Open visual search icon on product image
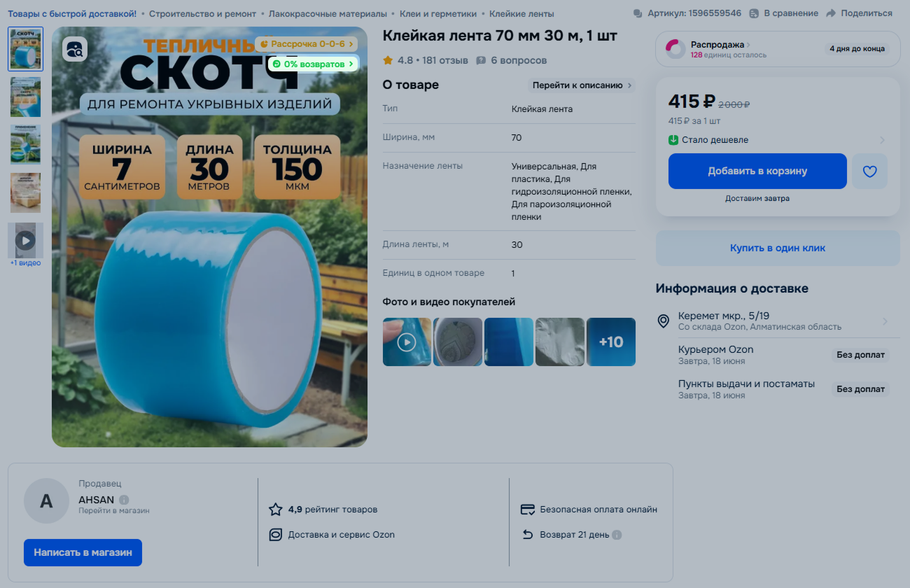This screenshot has width=910, height=588. pos(75,49)
